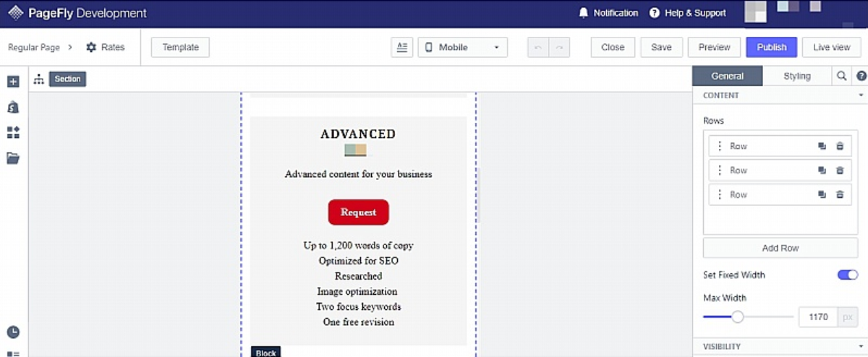Image resolution: width=868 pixels, height=357 pixels.
Task: Select 'Researched' text line
Action: [359, 276]
